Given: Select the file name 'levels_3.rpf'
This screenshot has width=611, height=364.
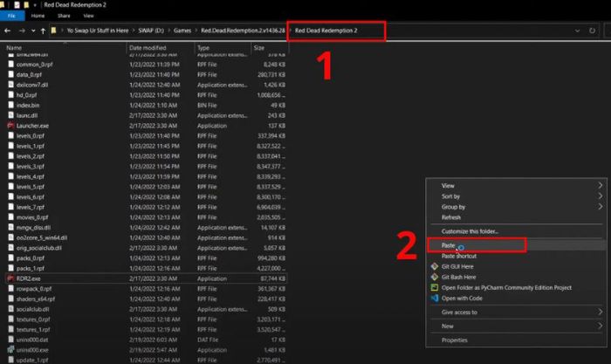Looking at the screenshot, I should [x=31, y=167].
